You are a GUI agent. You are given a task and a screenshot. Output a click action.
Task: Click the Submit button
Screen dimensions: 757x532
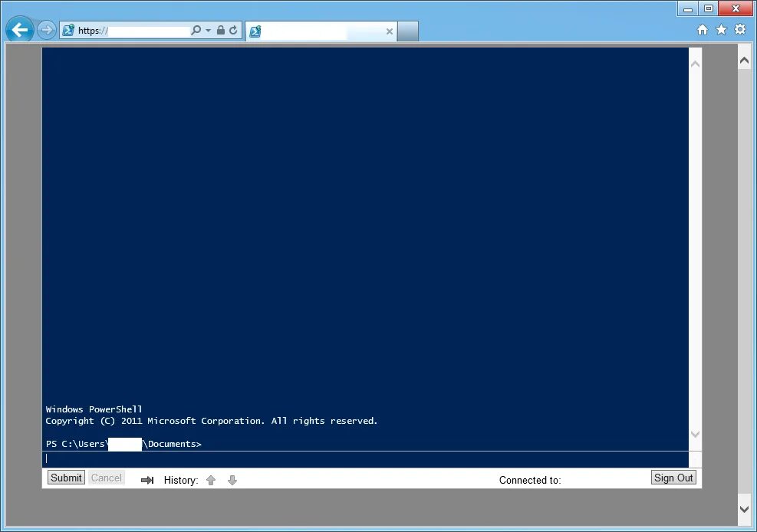pyautogui.click(x=66, y=478)
